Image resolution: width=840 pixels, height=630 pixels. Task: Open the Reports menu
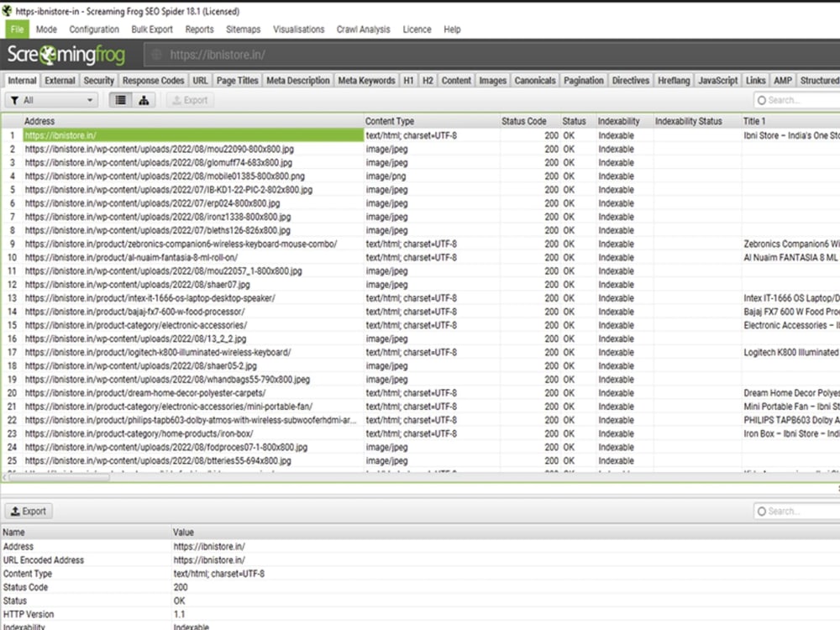[x=199, y=29]
